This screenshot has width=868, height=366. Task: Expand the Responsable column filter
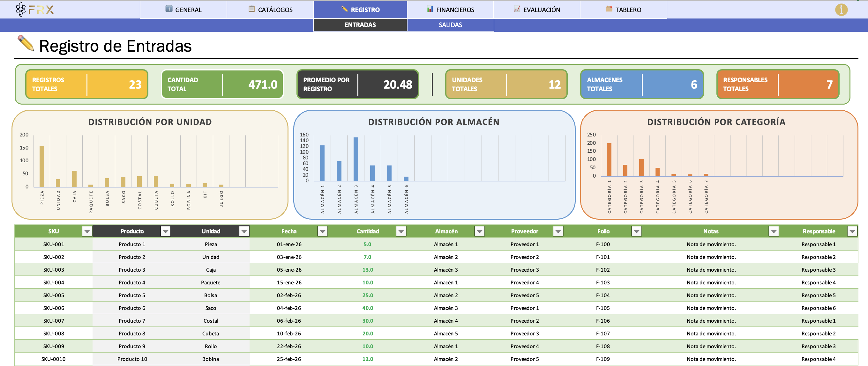point(852,231)
